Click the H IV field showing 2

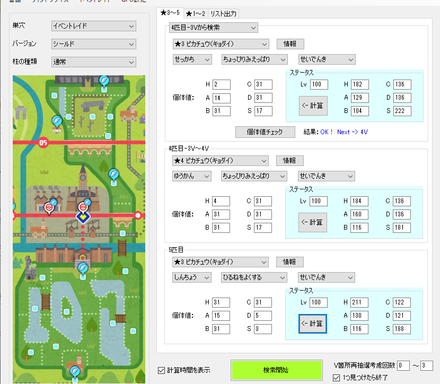pyautogui.click(x=221, y=85)
